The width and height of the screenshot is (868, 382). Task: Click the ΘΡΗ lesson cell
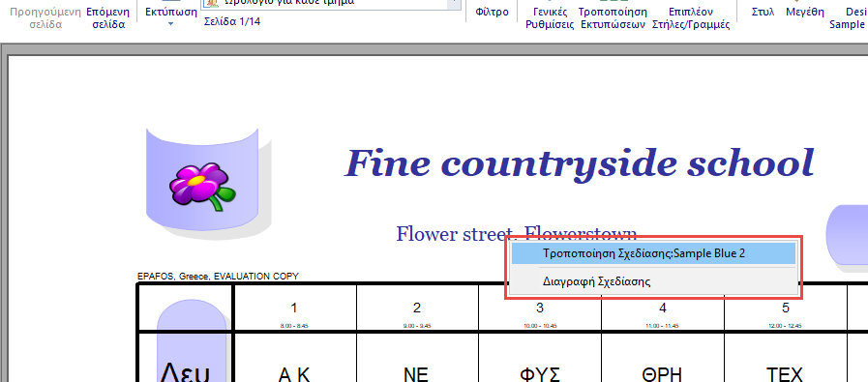tap(663, 358)
